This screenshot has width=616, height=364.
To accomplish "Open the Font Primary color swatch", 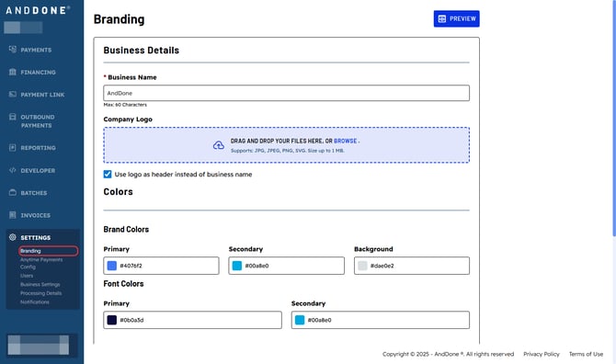I will [x=112, y=320].
